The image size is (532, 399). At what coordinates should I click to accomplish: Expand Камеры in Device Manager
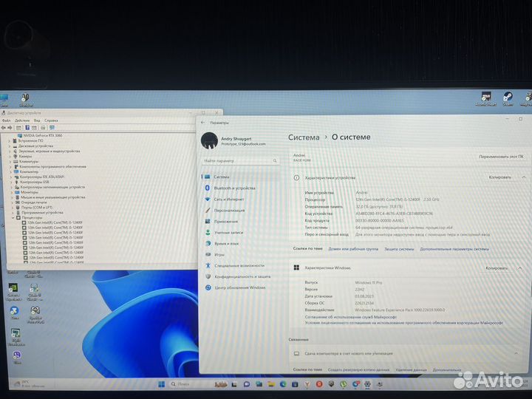click(10, 157)
